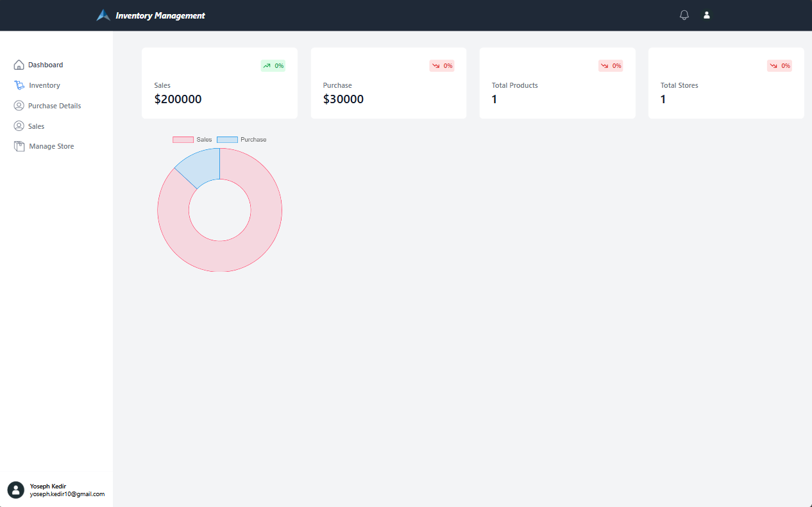Click the Sales sidebar icon

pyautogui.click(x=19, y=126)
